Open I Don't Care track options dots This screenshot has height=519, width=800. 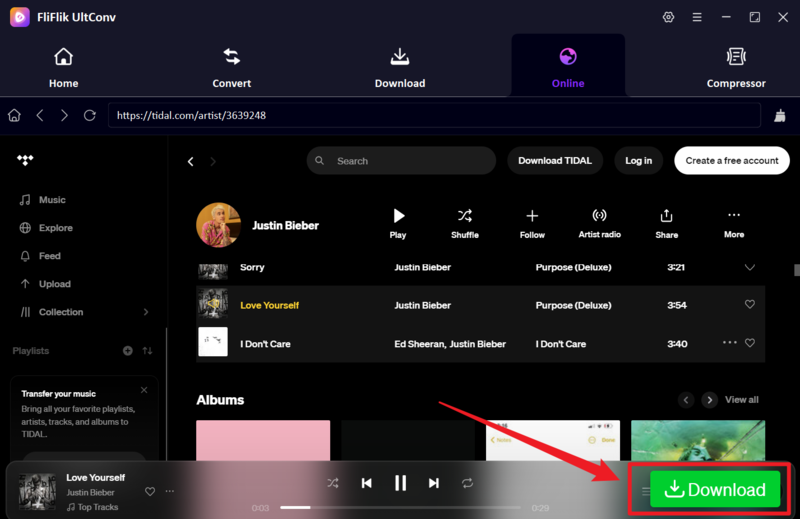(x=730, y=342)
